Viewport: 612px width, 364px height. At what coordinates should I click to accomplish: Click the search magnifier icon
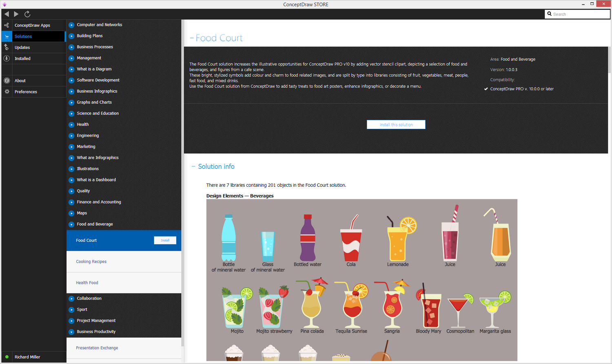550,14
